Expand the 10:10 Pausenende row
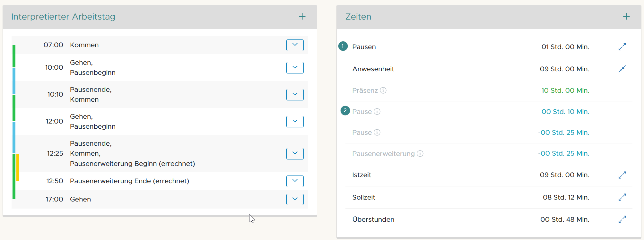 (x=295, y=94)
